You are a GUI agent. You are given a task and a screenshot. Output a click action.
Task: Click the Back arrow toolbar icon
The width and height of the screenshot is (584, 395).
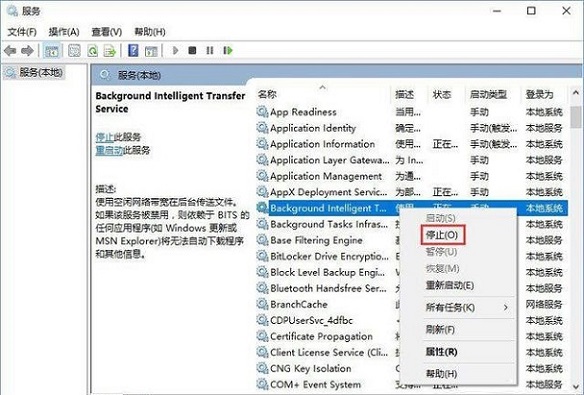(x=10, y=51)
